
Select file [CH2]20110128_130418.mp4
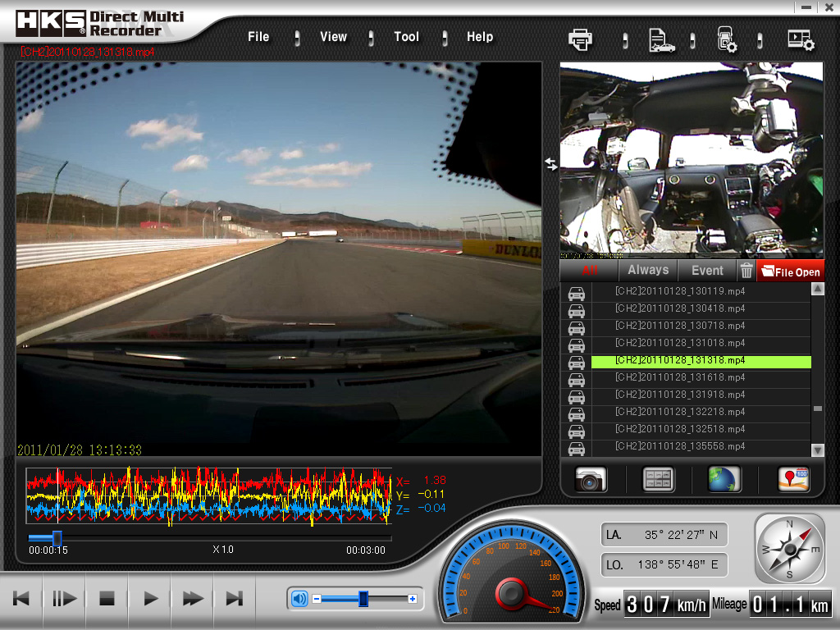point(701,308)
